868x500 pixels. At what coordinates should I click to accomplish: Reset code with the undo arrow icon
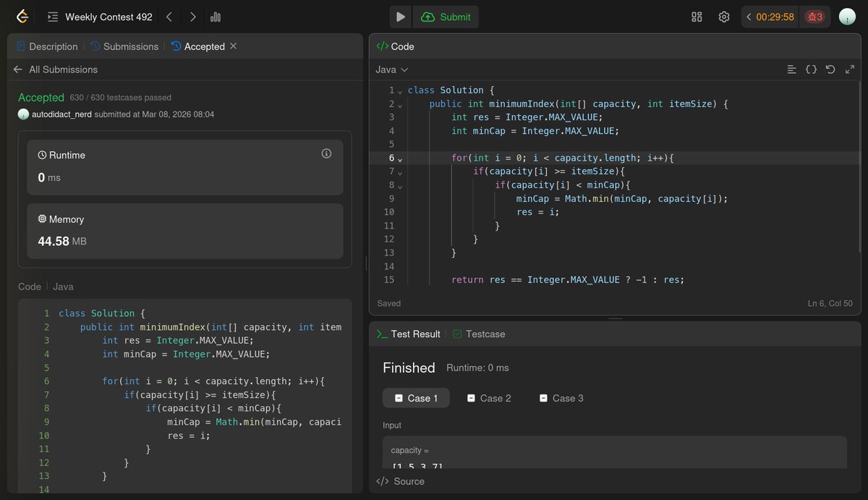pos(830,69)
